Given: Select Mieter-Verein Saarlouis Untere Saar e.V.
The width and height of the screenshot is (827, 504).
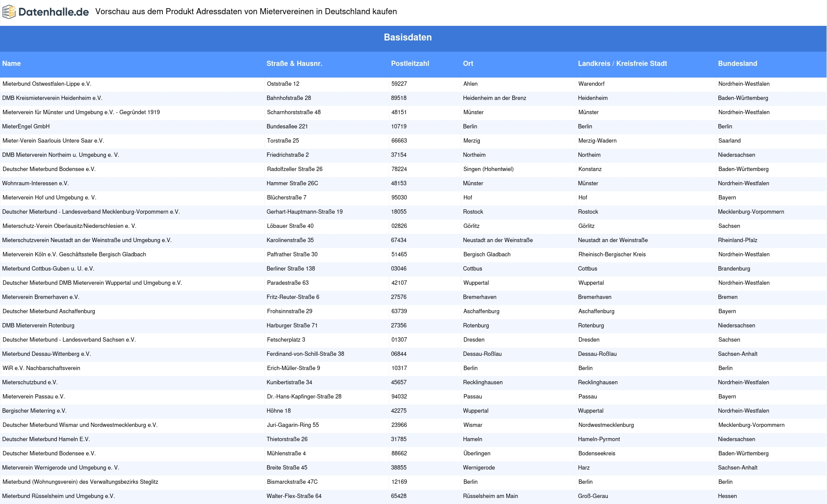Looking at the screenshot, I should pyautogui.click(x=53, y=141).
